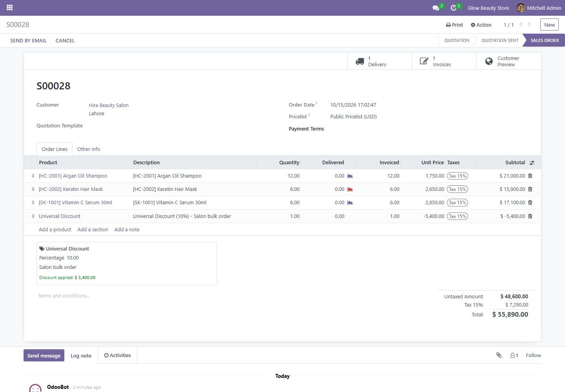Open the Print dropdown menu
The height and width of the screenshot is (392, 565).
(454, 25)
